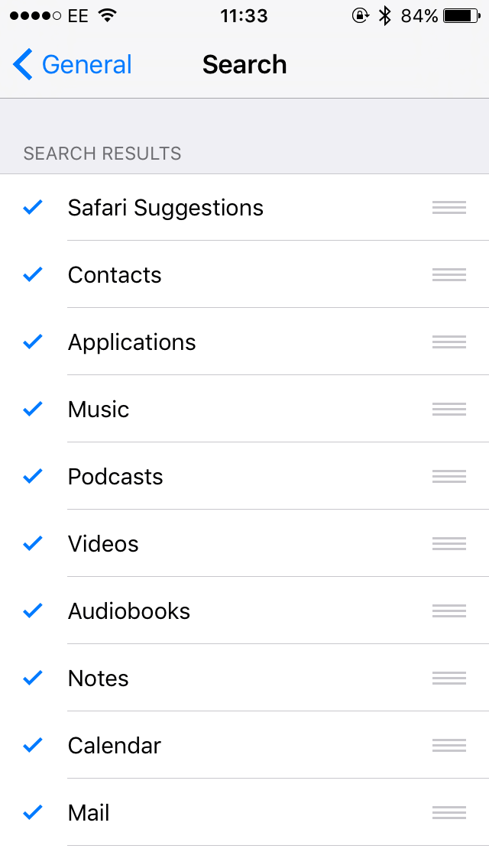The image size is (489, 868).
Task: Tap the reorder handle beside Podcasts
Action: click(449, 477)
